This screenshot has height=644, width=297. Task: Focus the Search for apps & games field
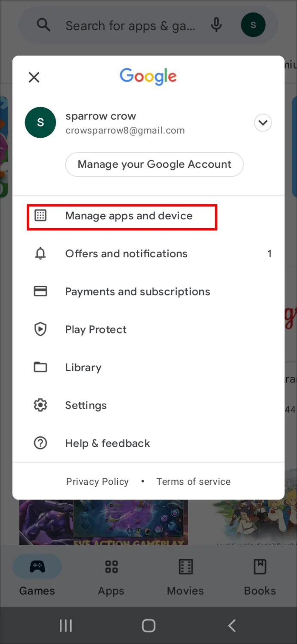click(148, 25)
